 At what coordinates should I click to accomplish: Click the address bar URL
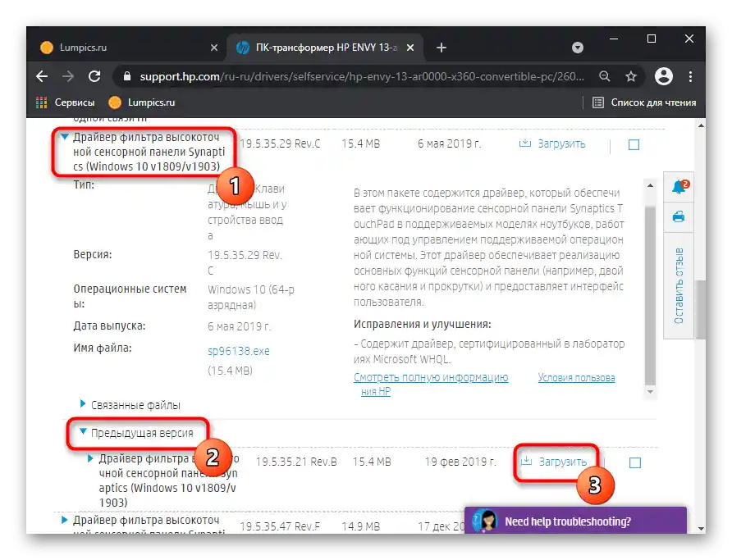[362, 76]
